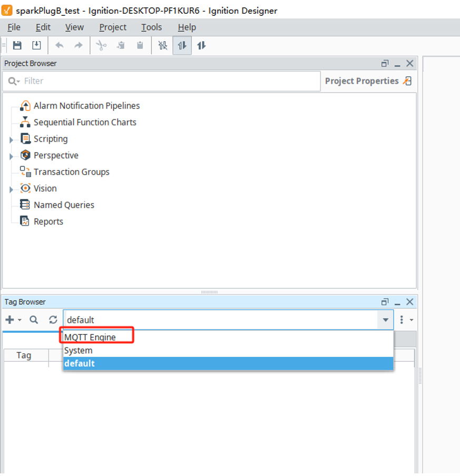Click the Project Properties shortcut icon

pyautogui.click(x=407, y=81)
